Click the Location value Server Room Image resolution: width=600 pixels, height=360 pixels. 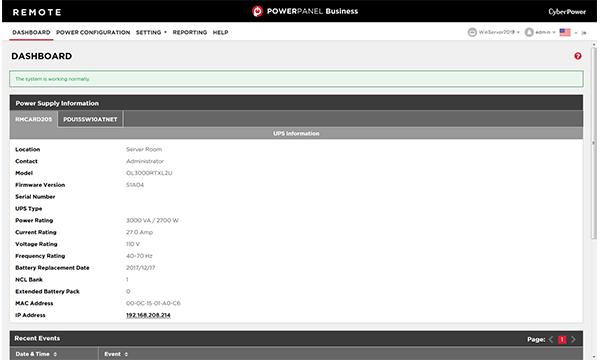(144, 150)
